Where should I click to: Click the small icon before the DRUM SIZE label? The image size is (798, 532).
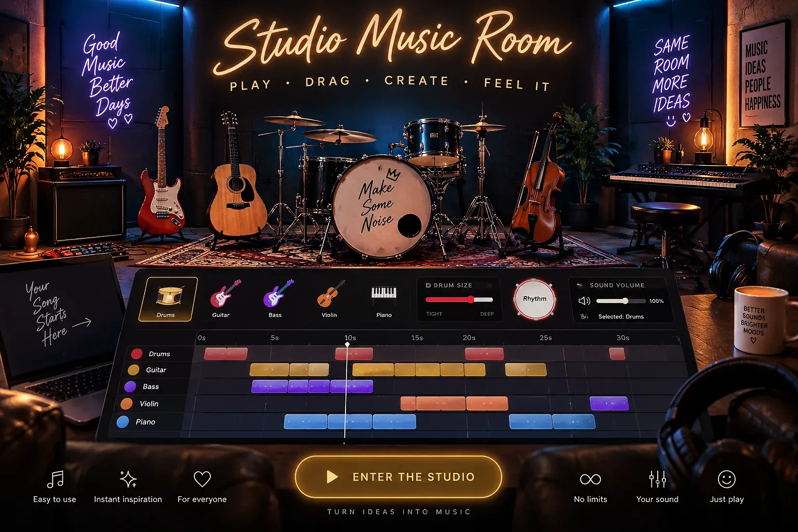[x=428, y=285]
